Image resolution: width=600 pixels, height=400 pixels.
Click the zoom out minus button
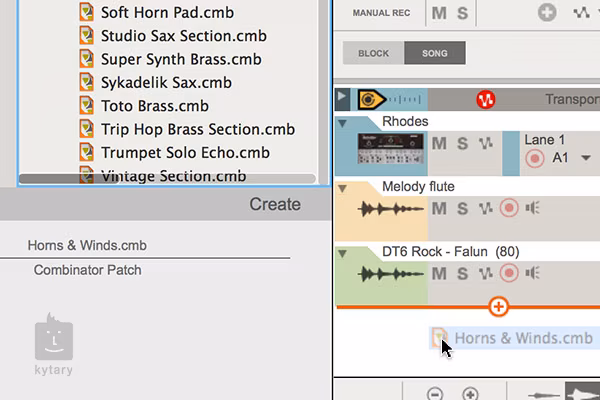click(x=435, y=394)
